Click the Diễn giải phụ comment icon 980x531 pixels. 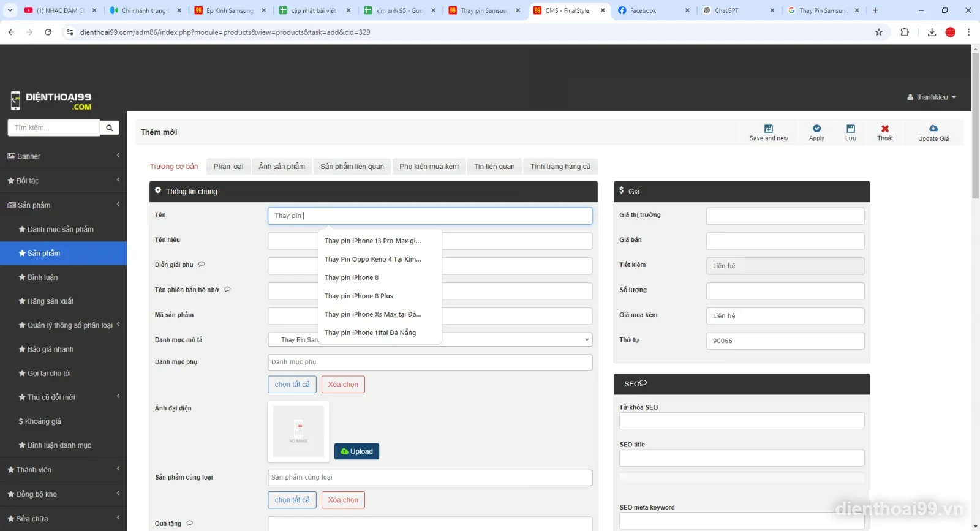[x=202, y=265]
